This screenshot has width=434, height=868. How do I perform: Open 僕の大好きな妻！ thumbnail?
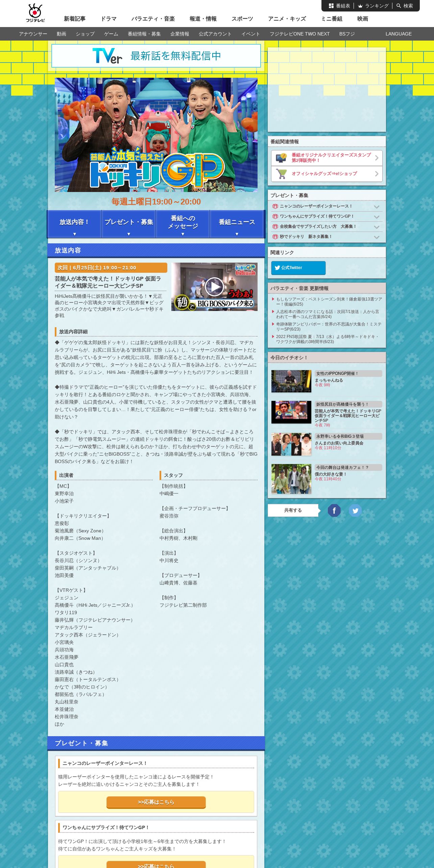[291, 479]
